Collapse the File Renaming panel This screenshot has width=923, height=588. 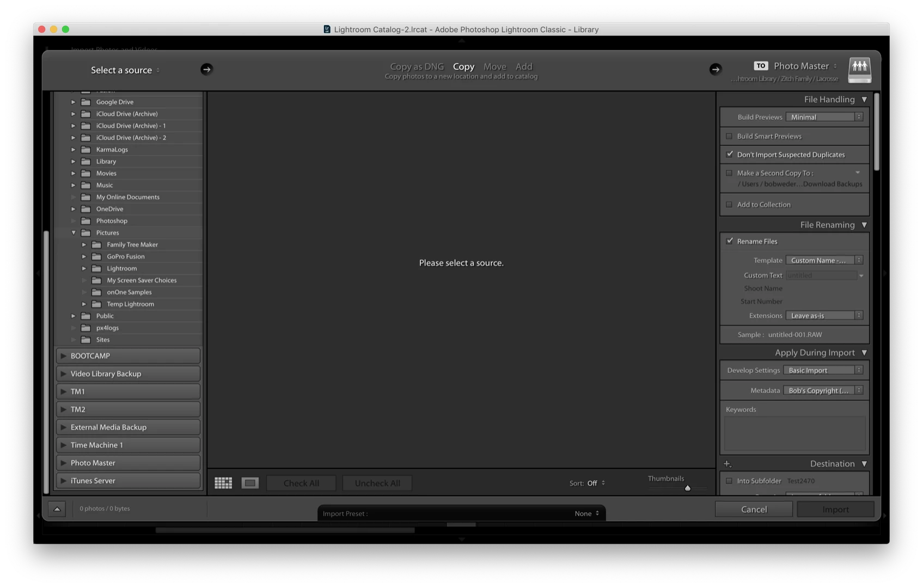coord(864,225)
